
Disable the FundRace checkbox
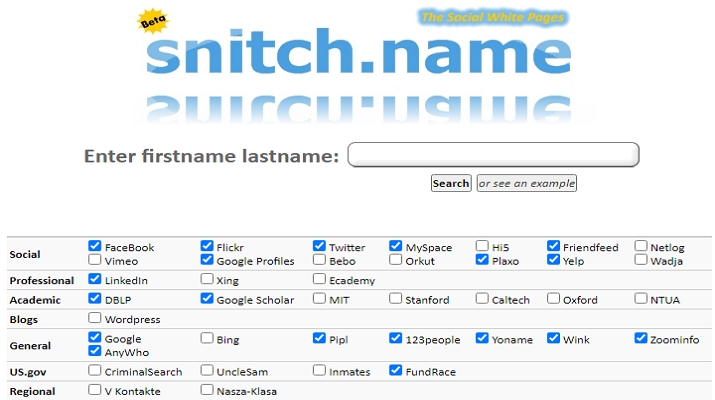396,370
